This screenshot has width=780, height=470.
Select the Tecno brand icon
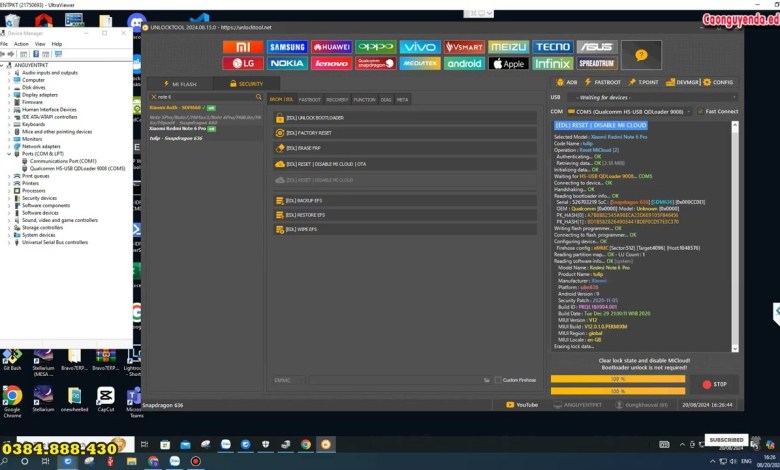pyautogui.click(x=553, y=47)
